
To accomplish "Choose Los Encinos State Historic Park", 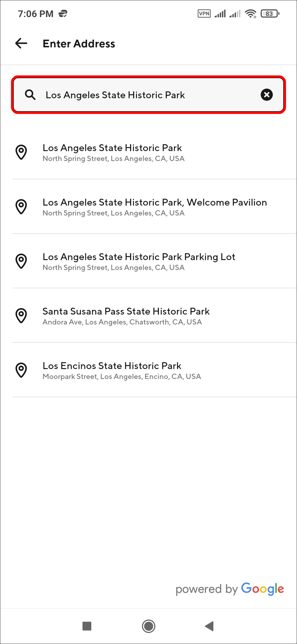I will 122,370.
